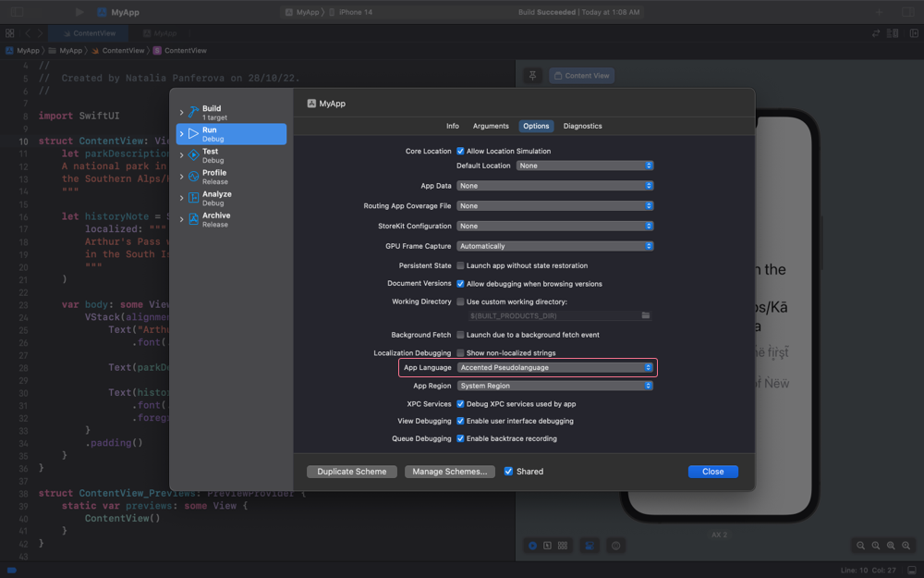Click the Manage Schemes button
The image size is (924, 578).
[x=450, y=472]
